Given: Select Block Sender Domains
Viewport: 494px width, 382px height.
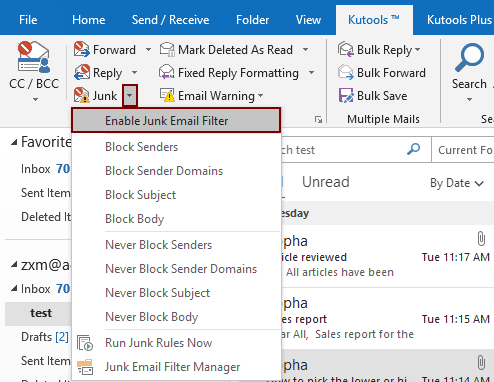Looking at the screenshot, I should [176, 171].
